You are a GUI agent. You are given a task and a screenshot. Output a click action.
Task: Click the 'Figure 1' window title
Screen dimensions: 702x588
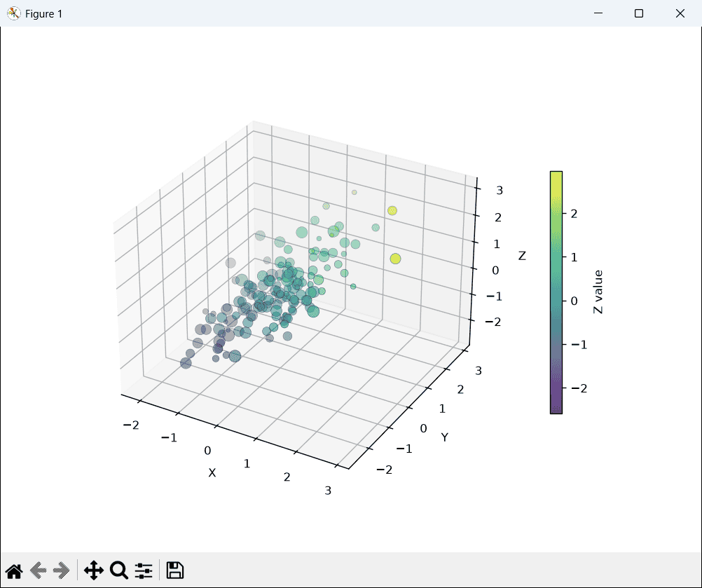click(44, 14)
